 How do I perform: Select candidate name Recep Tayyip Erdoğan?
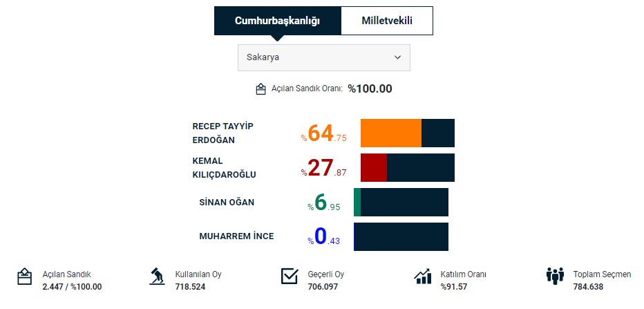[x=223, y=133]
